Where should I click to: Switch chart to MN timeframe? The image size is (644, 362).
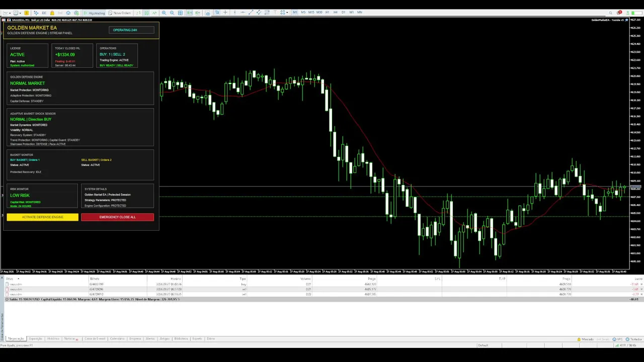(x=359, y=12)
